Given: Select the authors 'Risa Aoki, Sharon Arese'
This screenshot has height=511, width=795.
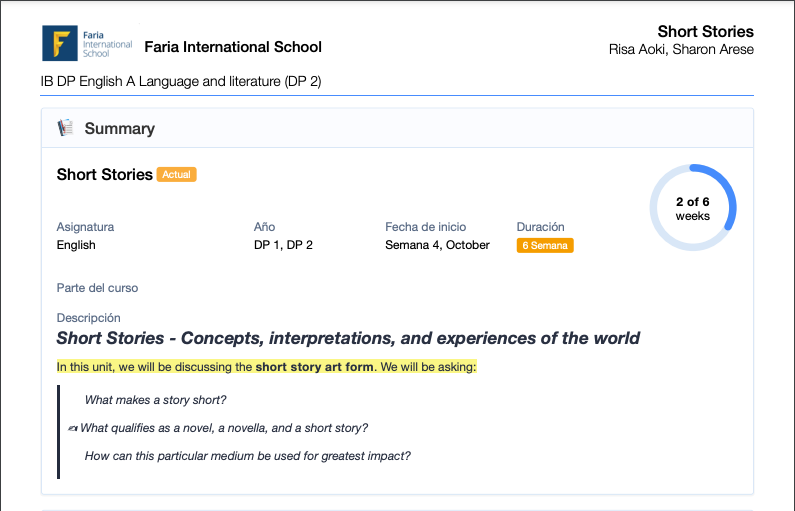Looking at the screenshot, I should click(x=681, y=50).
